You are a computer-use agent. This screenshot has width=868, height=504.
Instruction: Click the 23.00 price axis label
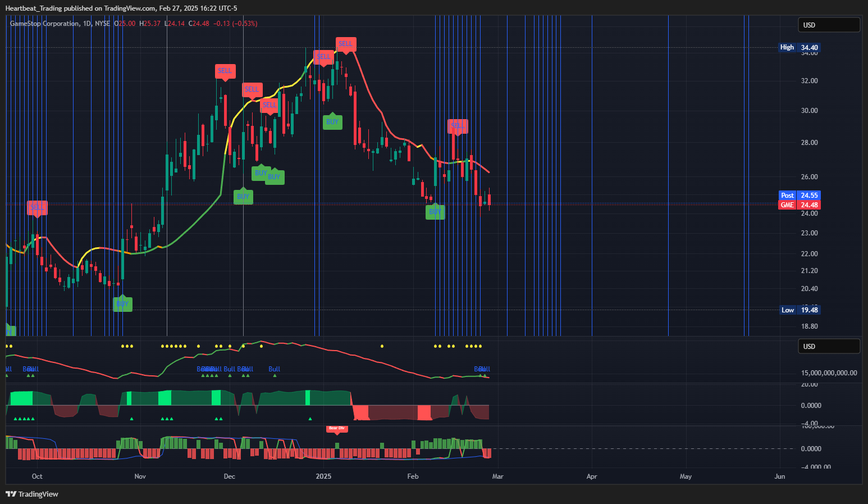810,233
